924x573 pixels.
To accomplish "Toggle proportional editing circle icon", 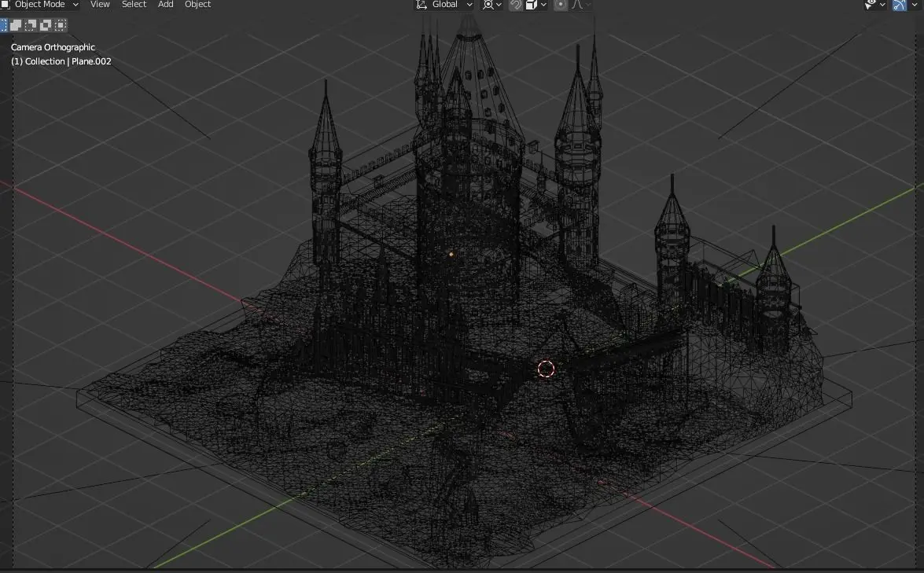I will (x=561, y=5).
